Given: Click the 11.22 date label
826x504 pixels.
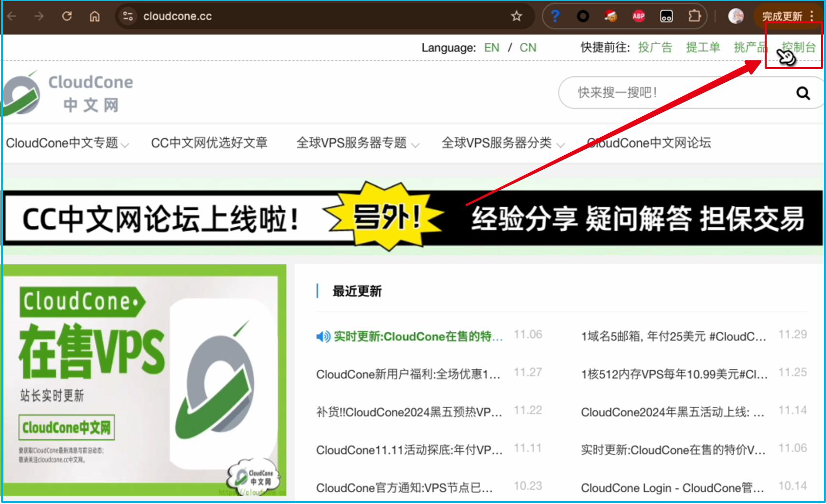Looking at the screenshot, I should click(x=528, y=411).
